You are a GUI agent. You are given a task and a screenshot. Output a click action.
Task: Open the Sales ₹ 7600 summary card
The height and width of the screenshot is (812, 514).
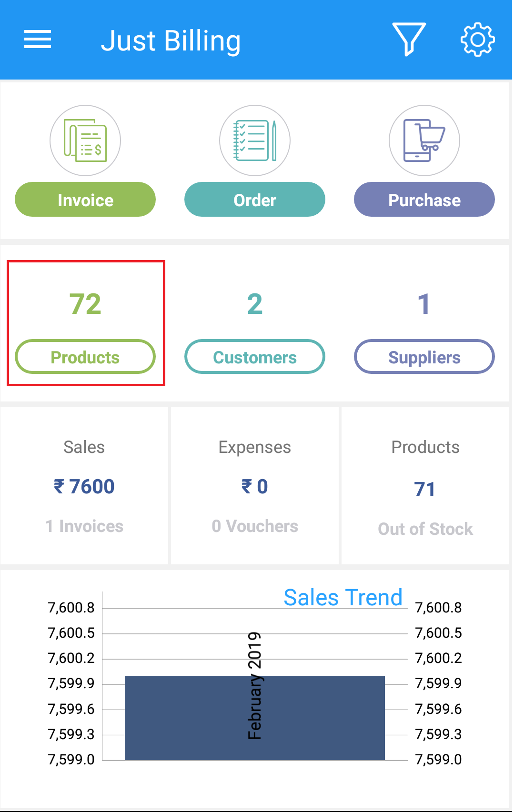click(84, 486)
